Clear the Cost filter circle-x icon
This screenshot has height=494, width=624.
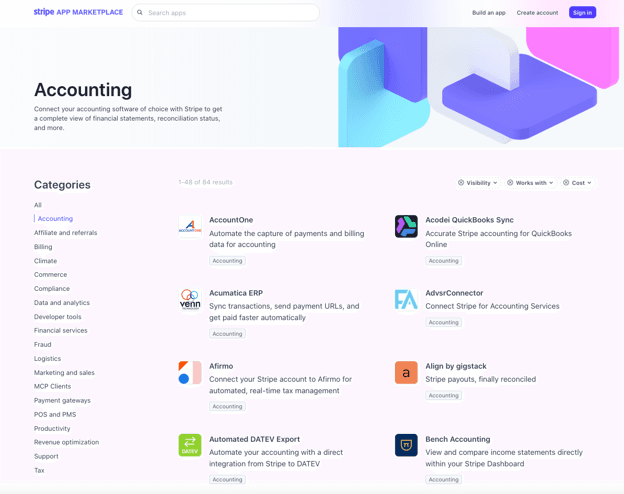click(566, 183)
